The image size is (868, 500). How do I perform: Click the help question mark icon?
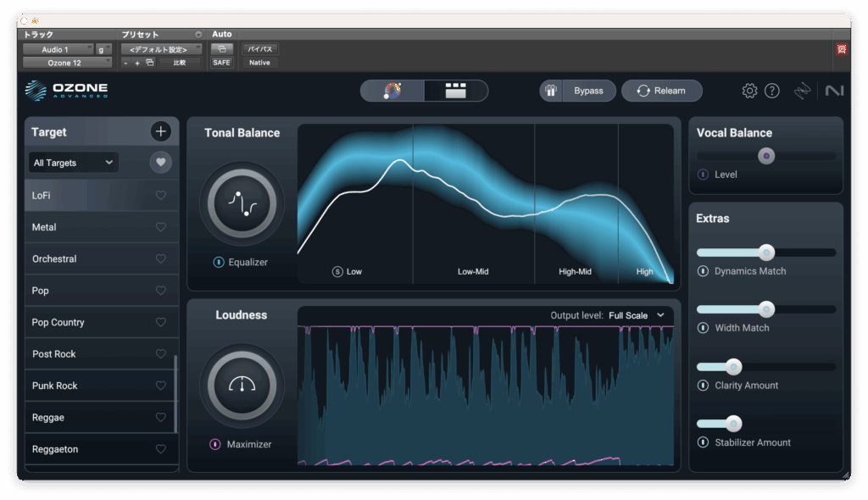click(x=771, y=91)
